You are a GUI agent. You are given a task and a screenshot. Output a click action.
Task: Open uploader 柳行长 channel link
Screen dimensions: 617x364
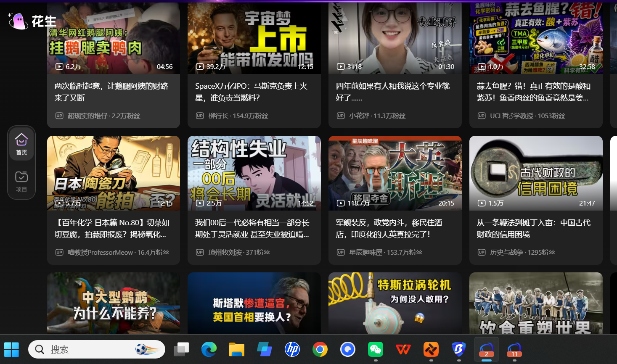click(218, 116)
